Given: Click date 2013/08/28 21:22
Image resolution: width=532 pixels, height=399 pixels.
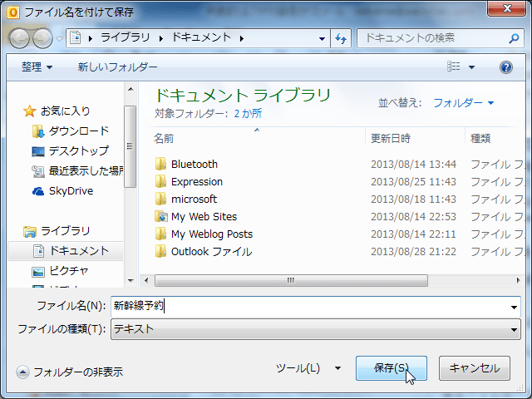Looking at the screenshot, I should click(413, 251).
